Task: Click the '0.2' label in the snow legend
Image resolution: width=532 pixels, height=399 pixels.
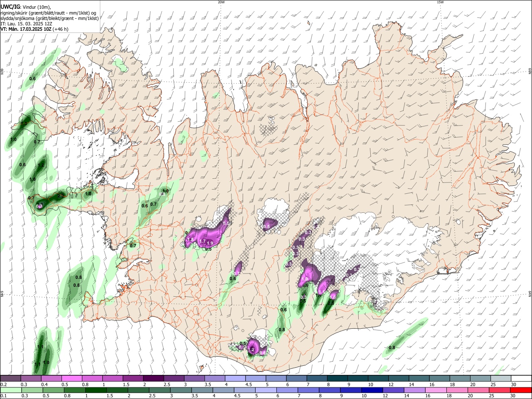Action: click(x=4, y=384)
